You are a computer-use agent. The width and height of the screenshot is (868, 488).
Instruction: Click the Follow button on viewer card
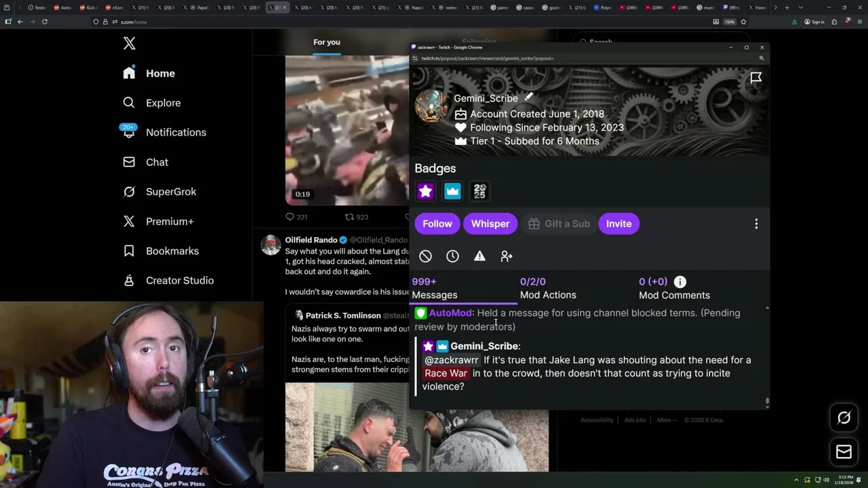(437, 224)
